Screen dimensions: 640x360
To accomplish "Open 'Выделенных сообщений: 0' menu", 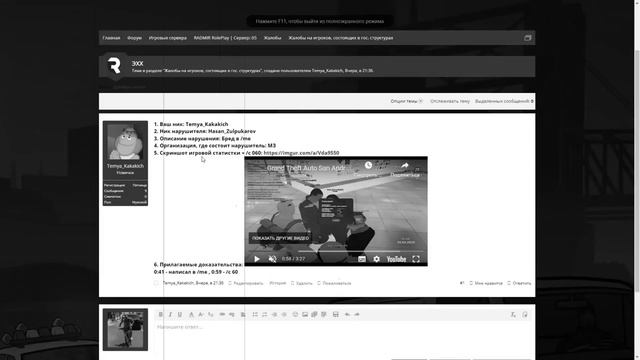I will click(504, 101).
